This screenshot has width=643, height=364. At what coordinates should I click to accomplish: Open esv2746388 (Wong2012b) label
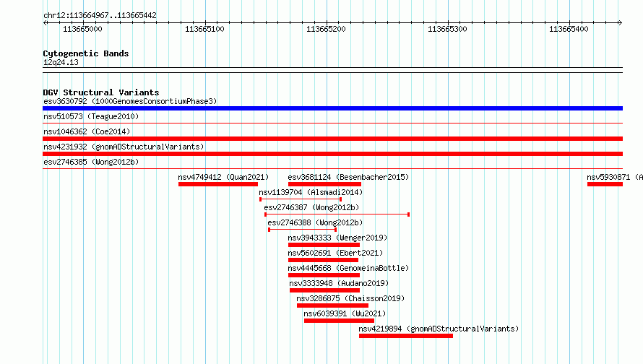coord(315,222)
